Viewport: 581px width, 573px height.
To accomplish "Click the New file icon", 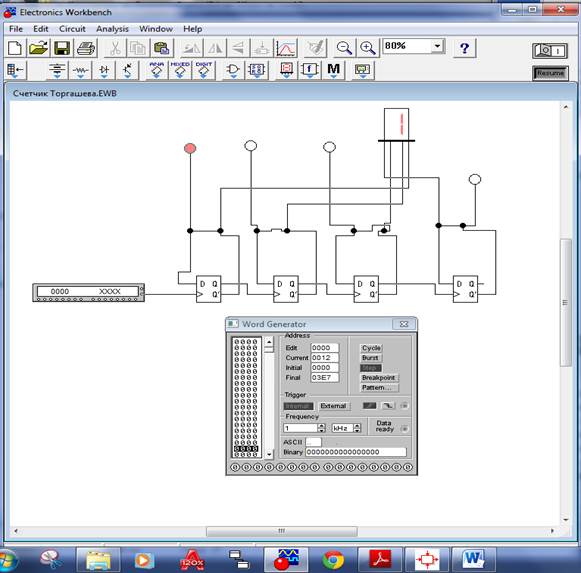I will pos(15,48).
